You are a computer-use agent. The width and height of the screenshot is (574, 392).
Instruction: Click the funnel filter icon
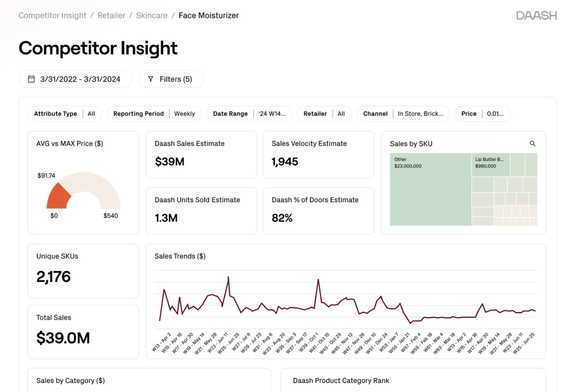click(151, 79)
